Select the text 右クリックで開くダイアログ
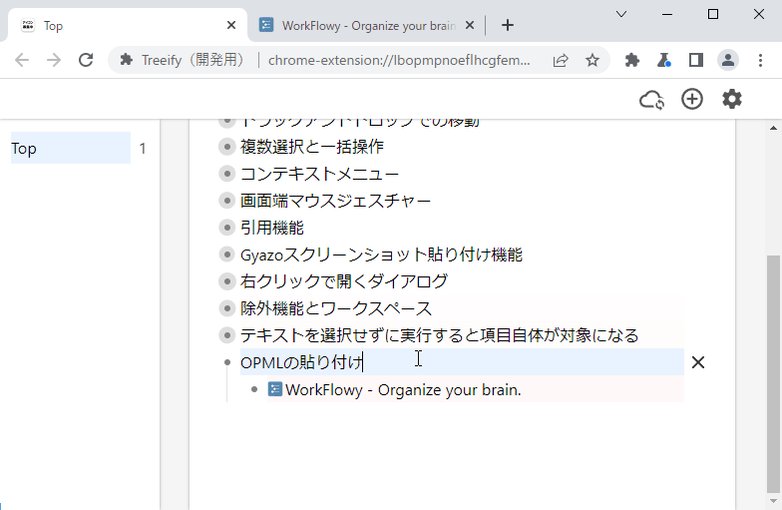The image size is (782, 510). click(x=344, y=281)
